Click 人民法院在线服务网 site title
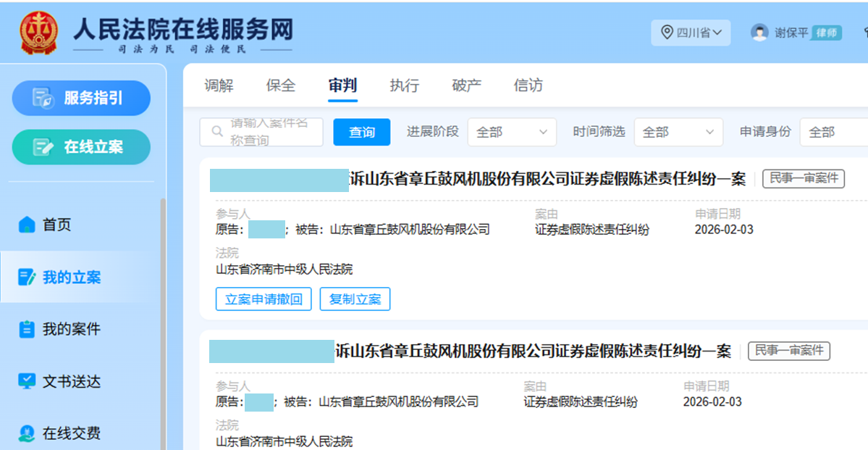This screenshot has width=868, height=450. coord(183,30)
